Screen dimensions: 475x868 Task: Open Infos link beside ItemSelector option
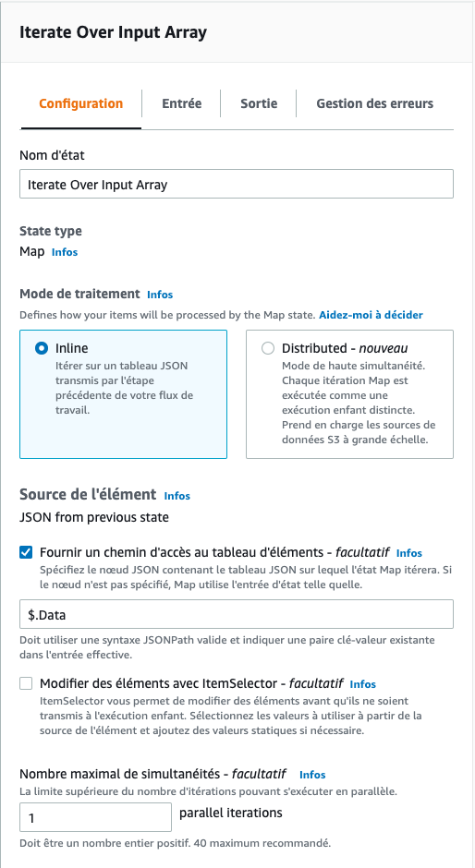[363, 684]
